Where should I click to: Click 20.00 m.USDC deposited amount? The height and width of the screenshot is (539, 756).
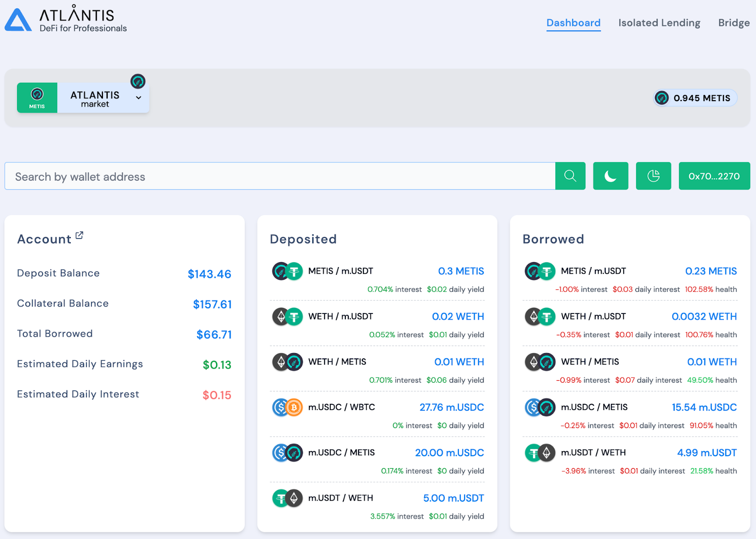click(449, 453)
